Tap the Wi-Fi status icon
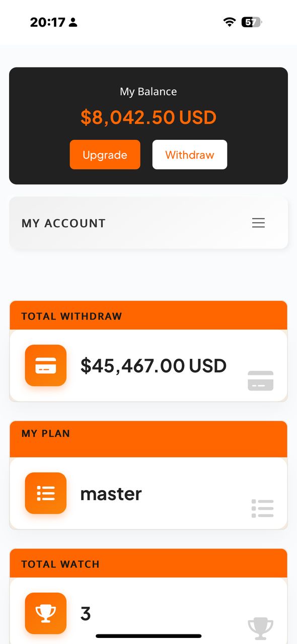The image size is (297, 644). (x=230, y=22)
